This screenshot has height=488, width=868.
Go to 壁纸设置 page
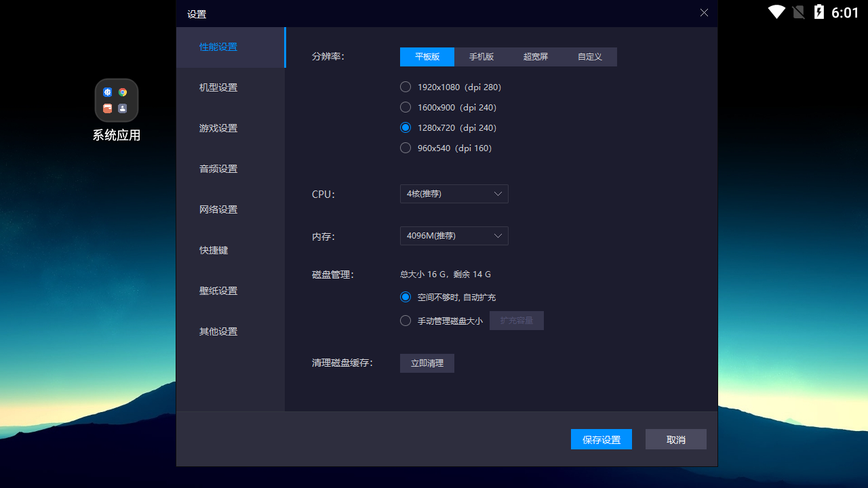point(231,291)
